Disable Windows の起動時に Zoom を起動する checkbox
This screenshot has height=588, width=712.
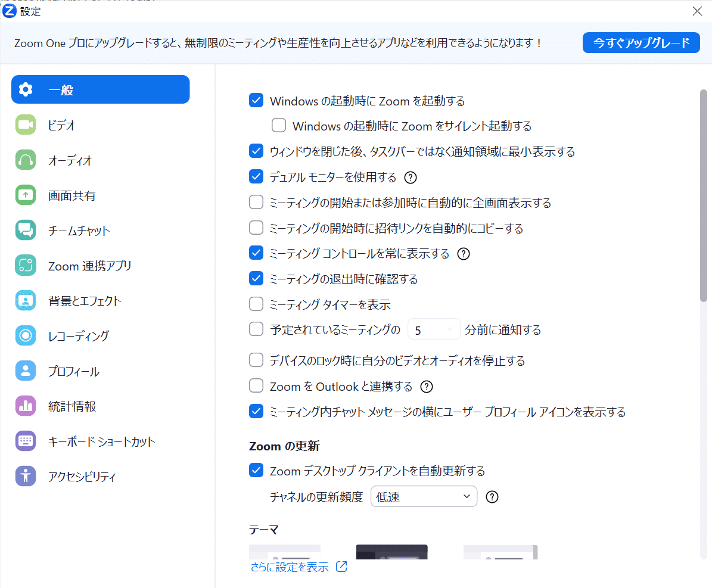[256, 101]
